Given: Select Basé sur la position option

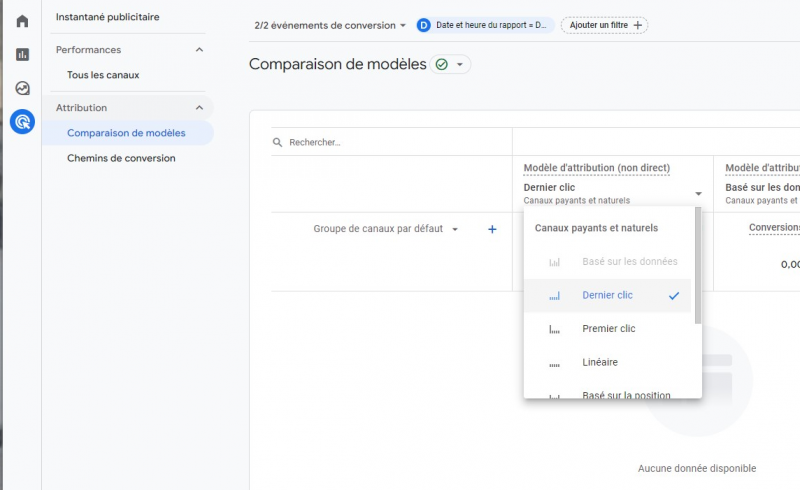Looking at the screenshot, I should 607,393.
